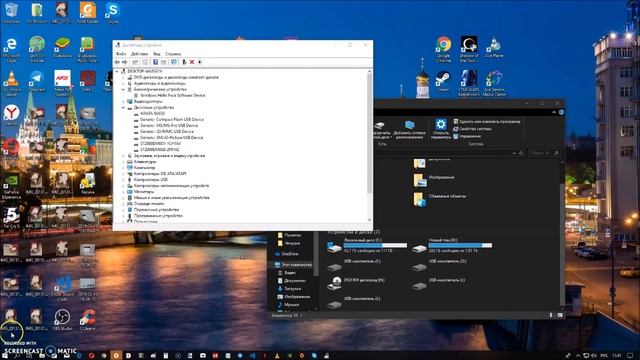Click Uninstall or change a program in Explorer ribbon

point(487,122)
